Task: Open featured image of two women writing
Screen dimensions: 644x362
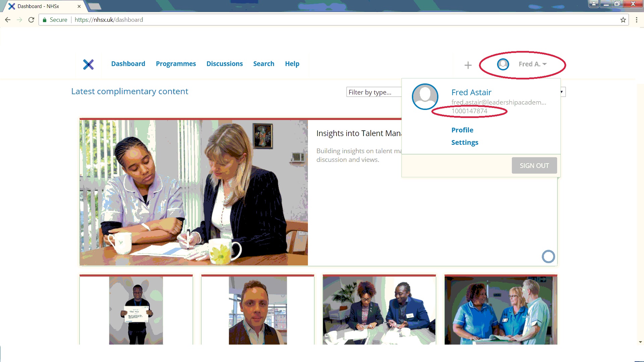Action: [194, 193]
